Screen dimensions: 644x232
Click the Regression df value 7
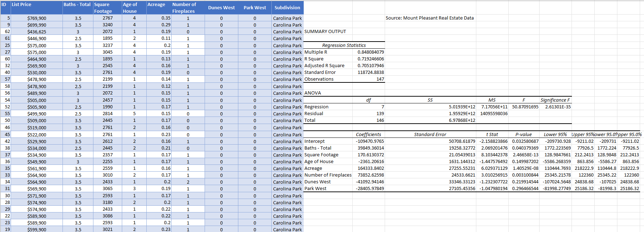(383, 107)
